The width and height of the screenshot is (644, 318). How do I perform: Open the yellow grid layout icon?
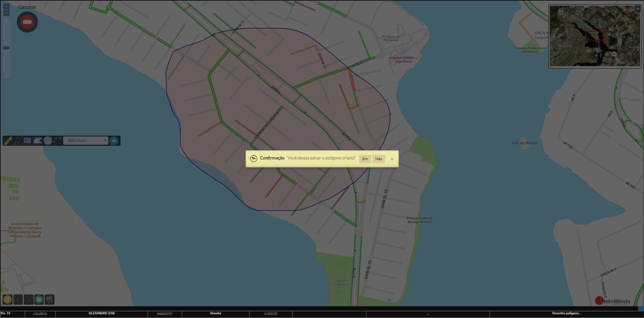pos(7,299)
